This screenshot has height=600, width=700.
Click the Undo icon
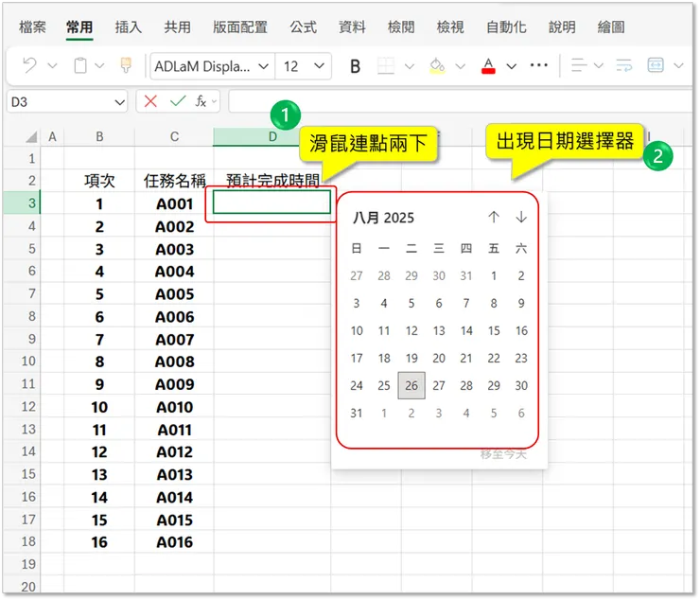click(29, 65)
